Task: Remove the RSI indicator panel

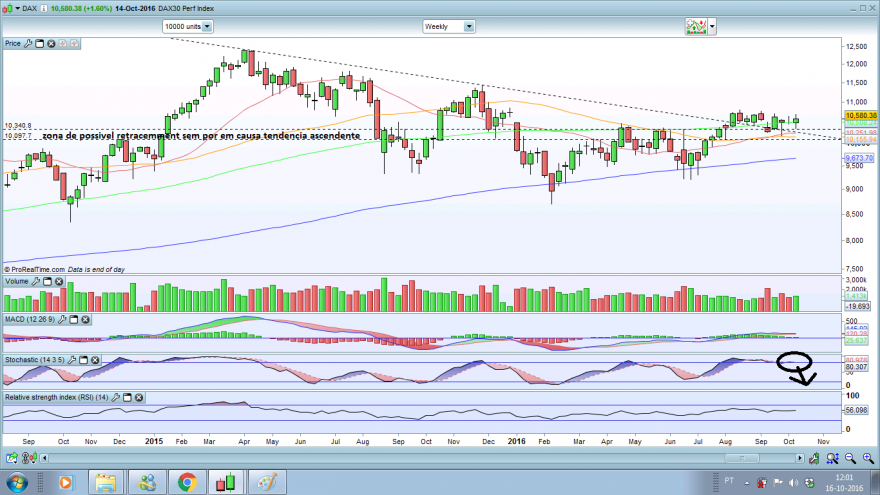Action: 139,397
